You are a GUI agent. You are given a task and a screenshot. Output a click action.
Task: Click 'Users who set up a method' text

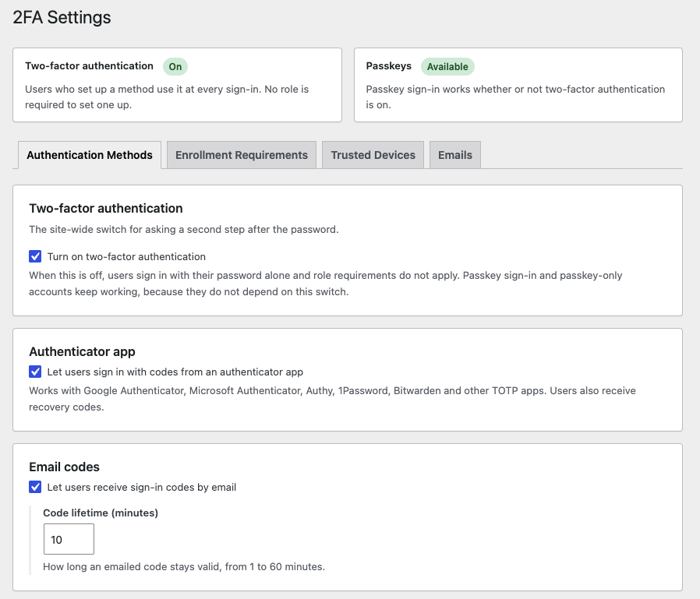tap(167, 97)
